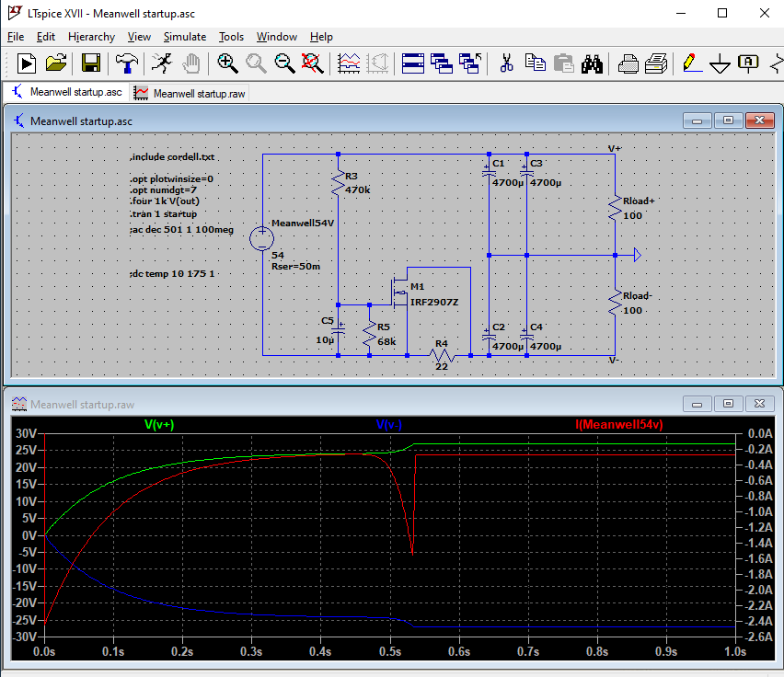Select the Draw Wire pencil tool
The height and width of the screenshot is (677, 784).
point(689,63)
